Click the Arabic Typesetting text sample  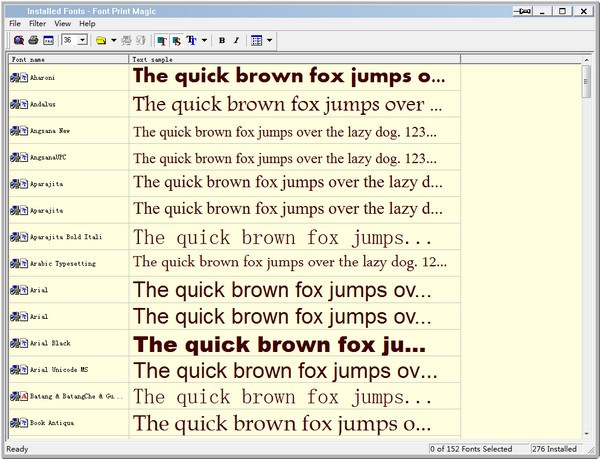tap(290, 263)
